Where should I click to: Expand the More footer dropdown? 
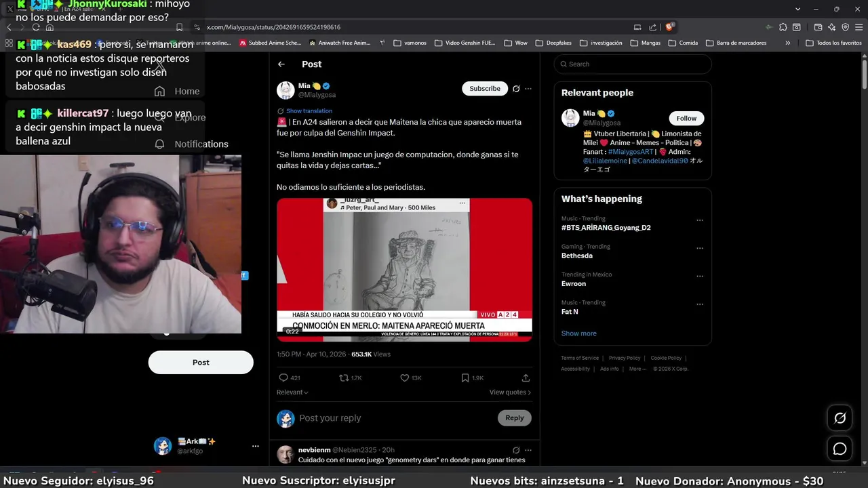coord(637,369)
